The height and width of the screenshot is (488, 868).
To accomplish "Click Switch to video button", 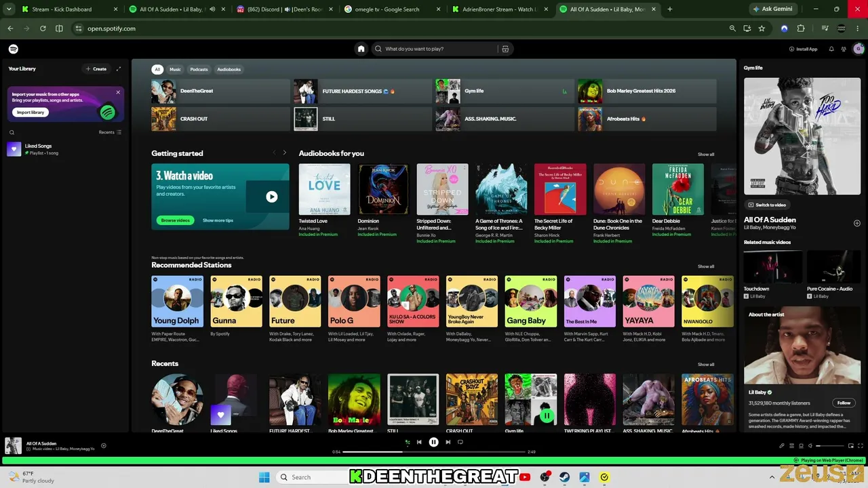I will click(767, 205).
